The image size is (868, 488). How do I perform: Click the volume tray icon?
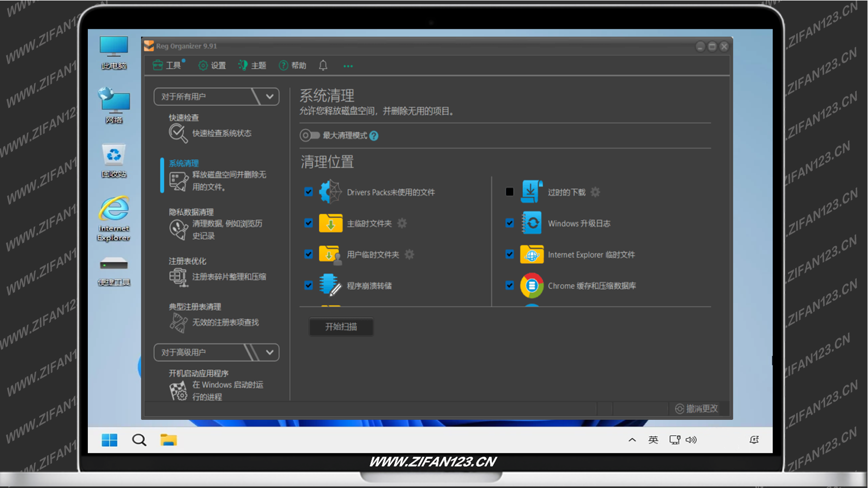[x=691, y=440]
